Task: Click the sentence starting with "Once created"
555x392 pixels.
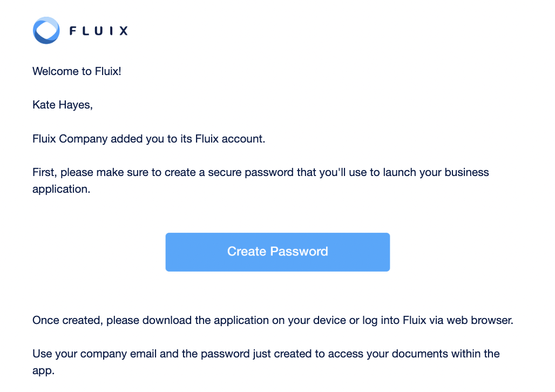Action: (x=273, y=320)
